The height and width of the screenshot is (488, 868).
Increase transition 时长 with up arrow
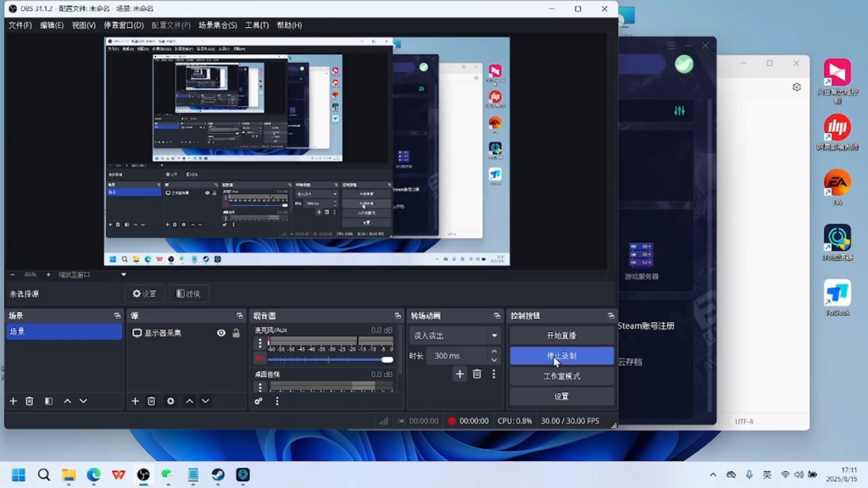494,352
